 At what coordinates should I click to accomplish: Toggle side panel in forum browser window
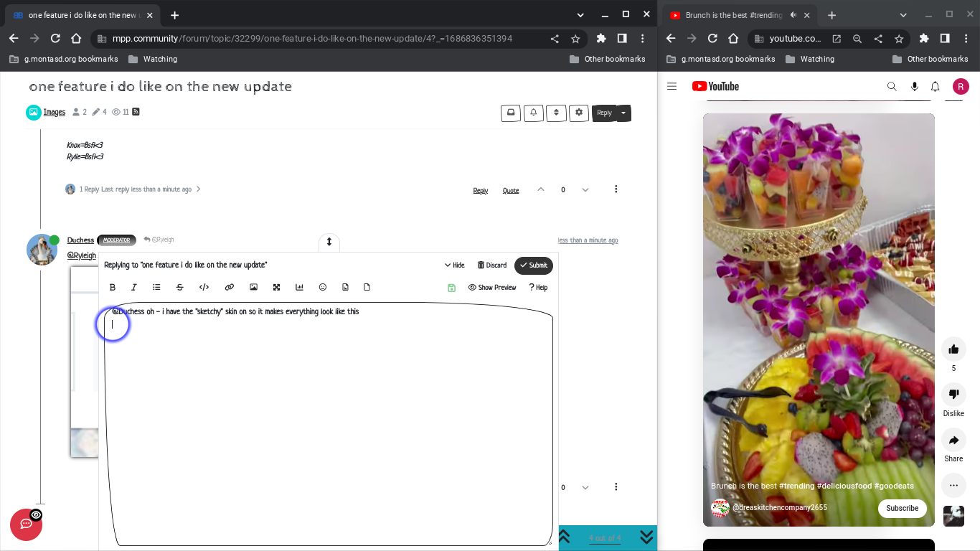click(622, 39)
